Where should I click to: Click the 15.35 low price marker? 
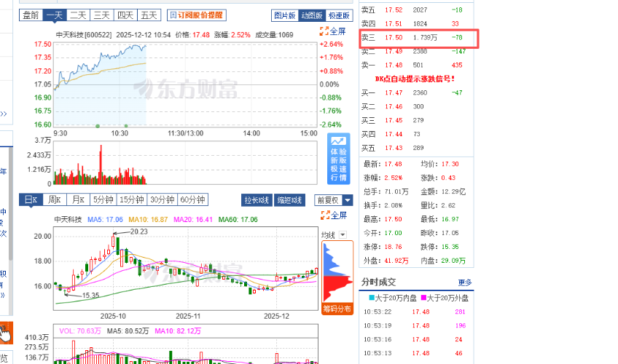point(90,295)
